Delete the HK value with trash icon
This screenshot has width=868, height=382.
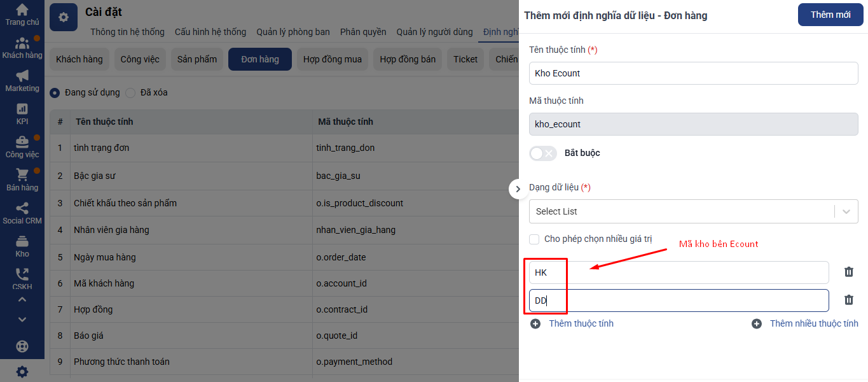tap(848, 272)
